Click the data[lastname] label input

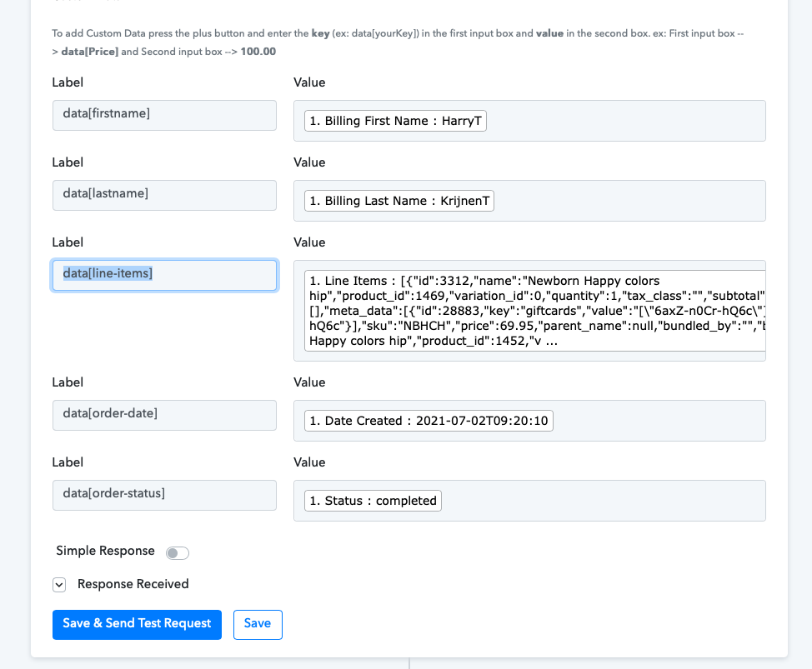tap(164, 195)
